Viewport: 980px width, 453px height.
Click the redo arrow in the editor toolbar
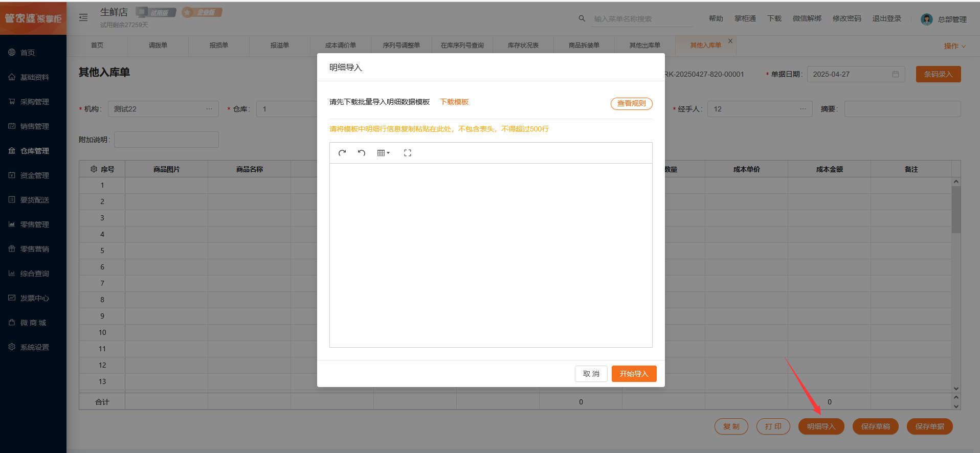(x=342, y=153)
